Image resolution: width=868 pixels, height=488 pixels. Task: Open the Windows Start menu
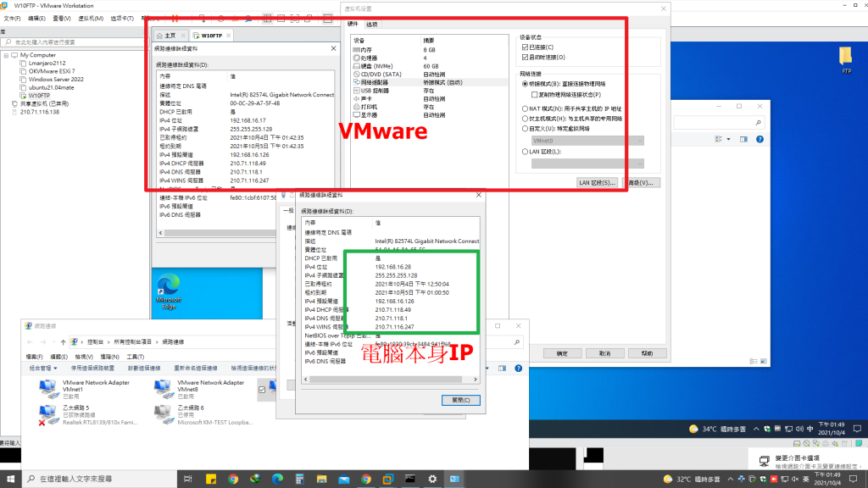[10, 479]
